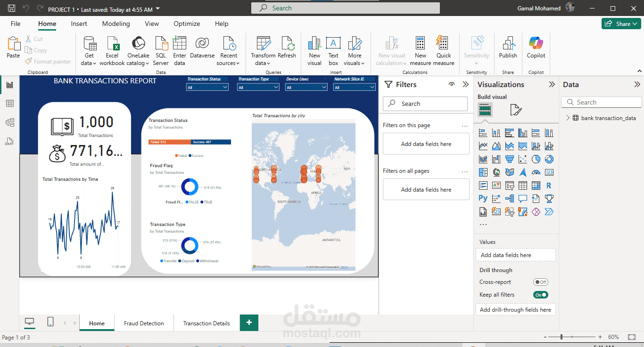Select the R script visual
The image size is (644, 347).
(549, 186)
